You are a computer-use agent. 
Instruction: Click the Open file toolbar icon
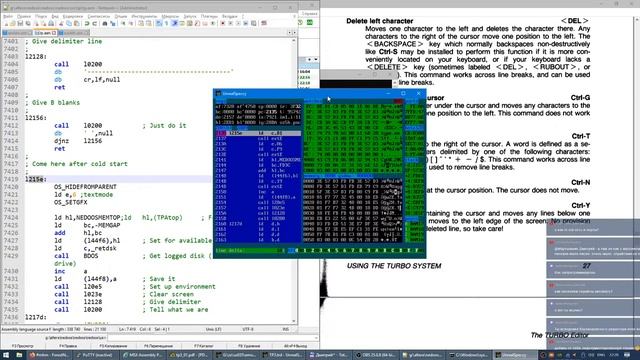[13, 23]
